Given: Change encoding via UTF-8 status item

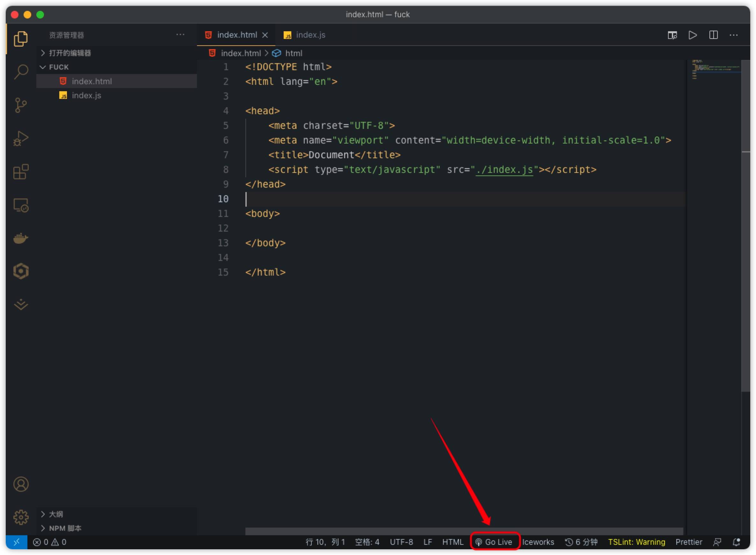Looking at the screenshot, I should [x=402, y=542].
